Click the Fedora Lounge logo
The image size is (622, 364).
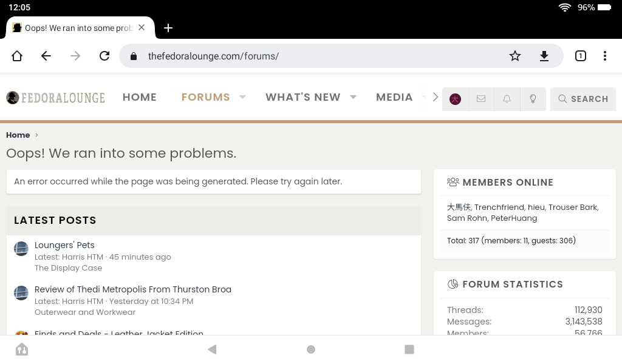(x=55, y=98)
